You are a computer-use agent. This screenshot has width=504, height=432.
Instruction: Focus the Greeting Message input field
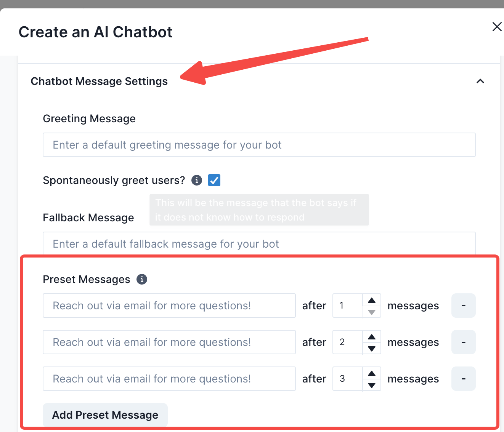[x=259, y=145]
